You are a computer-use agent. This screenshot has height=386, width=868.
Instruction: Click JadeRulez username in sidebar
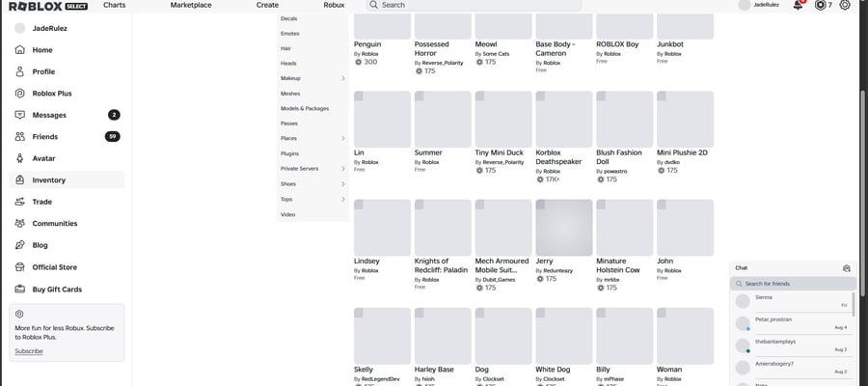click(50, 28)
